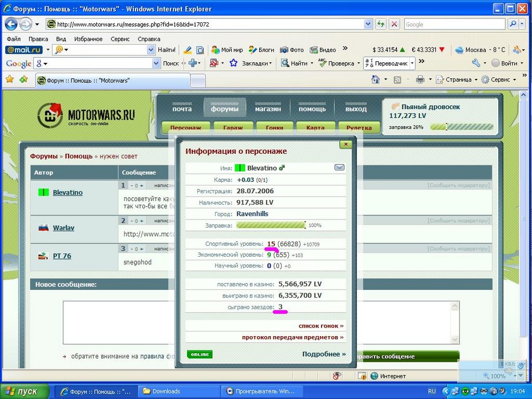Click the MOTORWARS.RU logo

[86, 115]
